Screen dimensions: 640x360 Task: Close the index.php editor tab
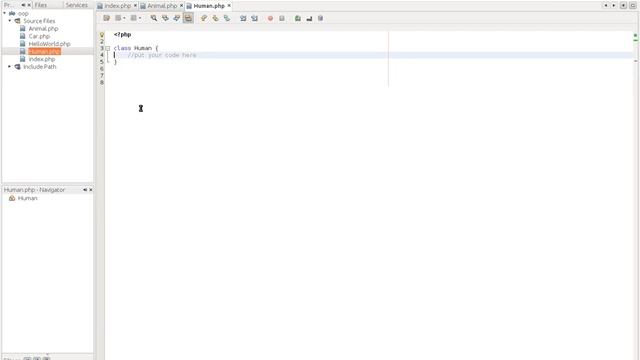pos(135,6)
